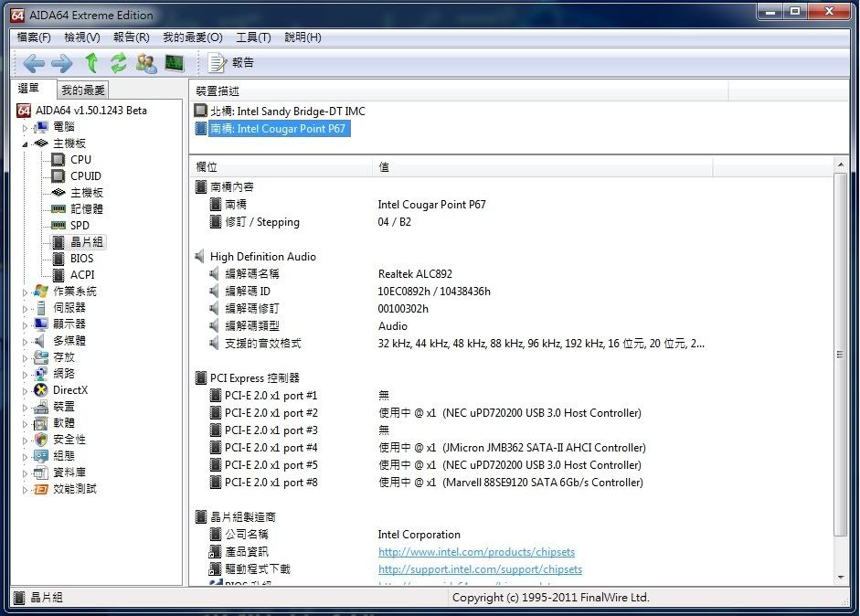Select 北橋: Intel Sandy Bridge-DT IMC device
The image size is (860, 616).
click(x=287, y=112)
